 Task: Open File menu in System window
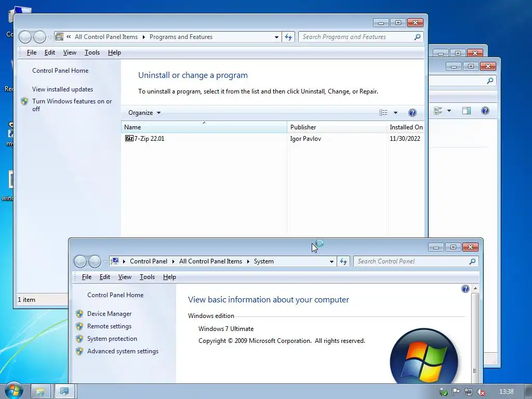[87, 277]
